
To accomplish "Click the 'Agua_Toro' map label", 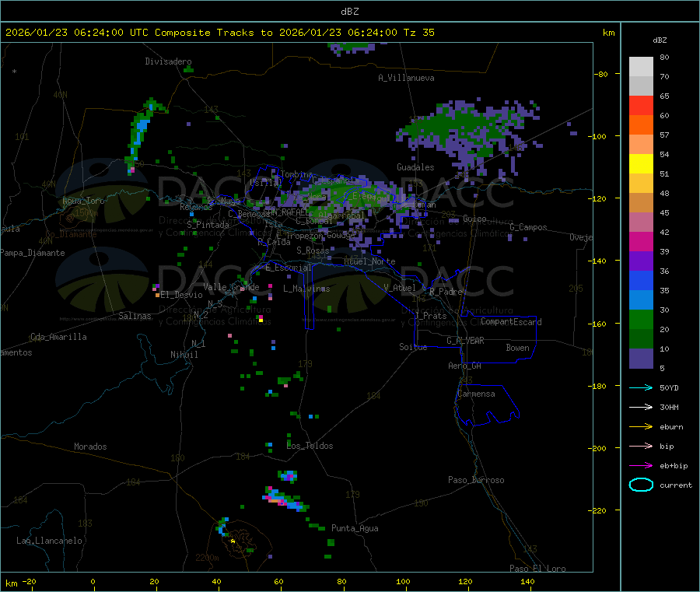I will click(x=83, y=201).
